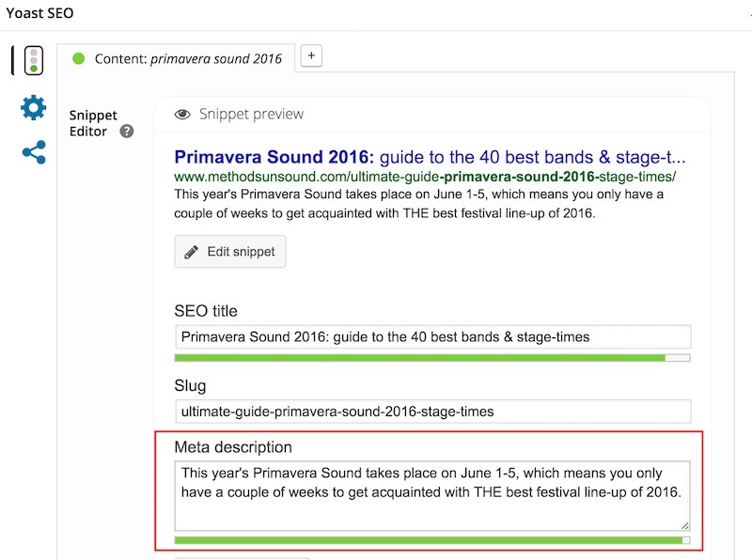Click the green methodsunsound.com snippet URL
This screenshot has height=560, width=752.
tap(425, 177)
